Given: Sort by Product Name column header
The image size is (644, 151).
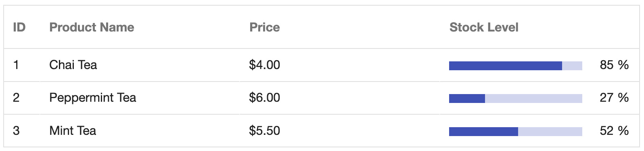Looking at the screenshot, I should [92, 27].
